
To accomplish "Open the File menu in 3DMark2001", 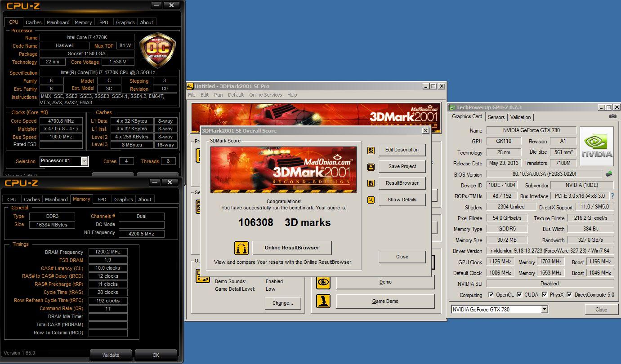I will 192,95.
